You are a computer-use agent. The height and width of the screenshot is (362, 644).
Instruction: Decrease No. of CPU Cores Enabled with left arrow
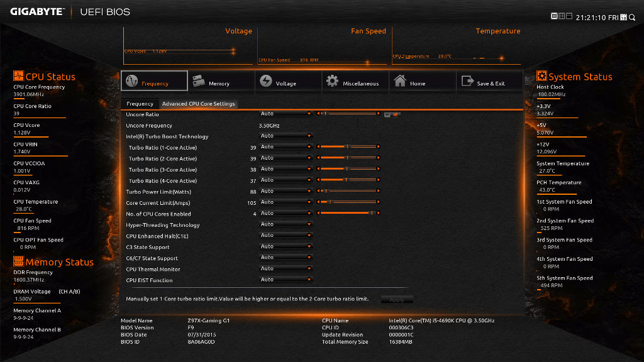(318, 213)
